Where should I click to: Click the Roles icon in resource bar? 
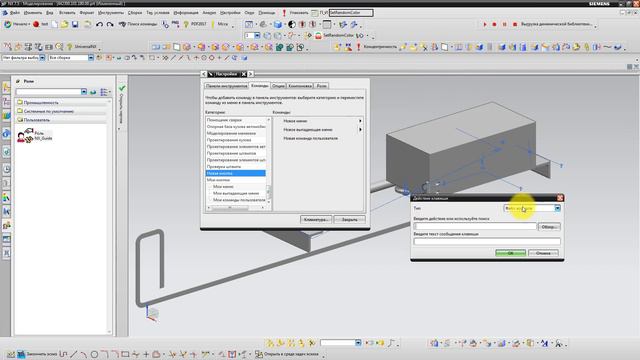pyautogui.click(x=7, y=225)
